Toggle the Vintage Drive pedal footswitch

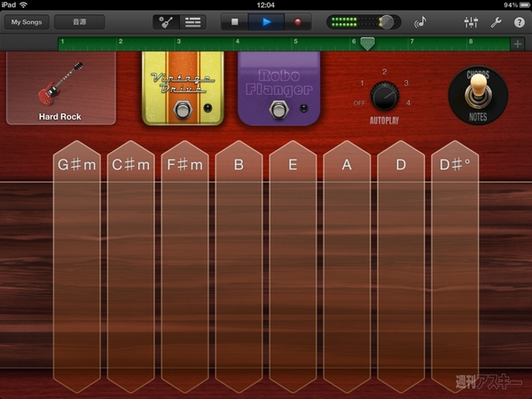(x=183, y=110)
